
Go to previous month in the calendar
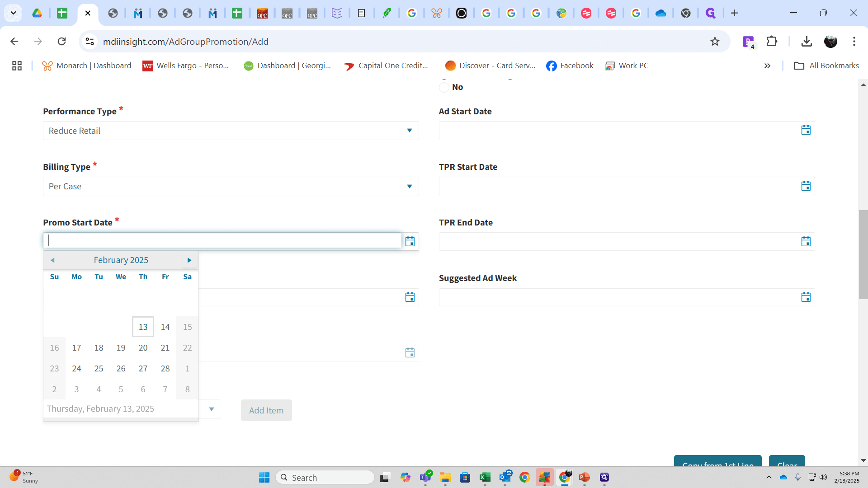pos(52,260)
